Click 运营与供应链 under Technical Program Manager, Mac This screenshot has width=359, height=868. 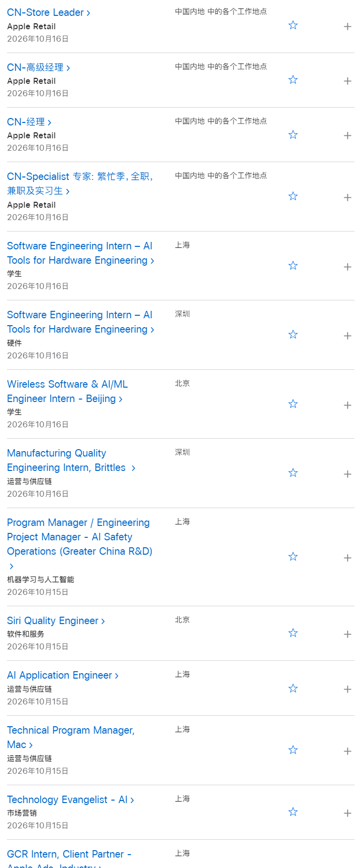[x=29, y=758]
